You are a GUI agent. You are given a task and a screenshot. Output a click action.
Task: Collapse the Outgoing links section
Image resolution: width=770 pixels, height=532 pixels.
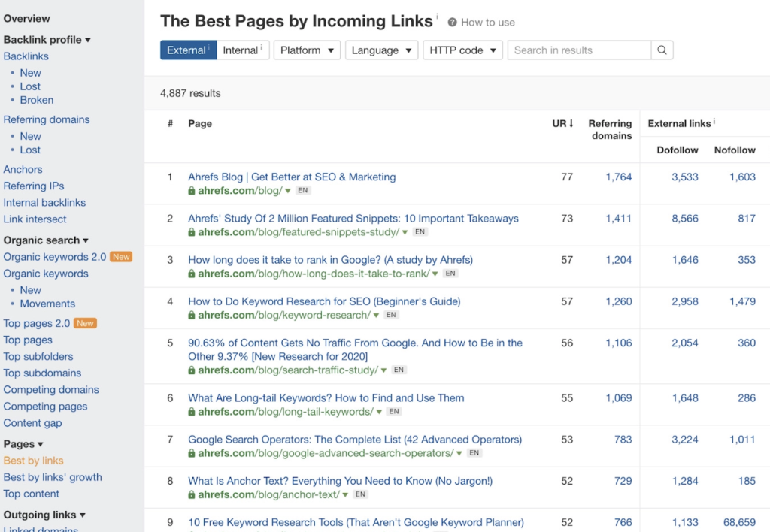[x=44, y=515]
